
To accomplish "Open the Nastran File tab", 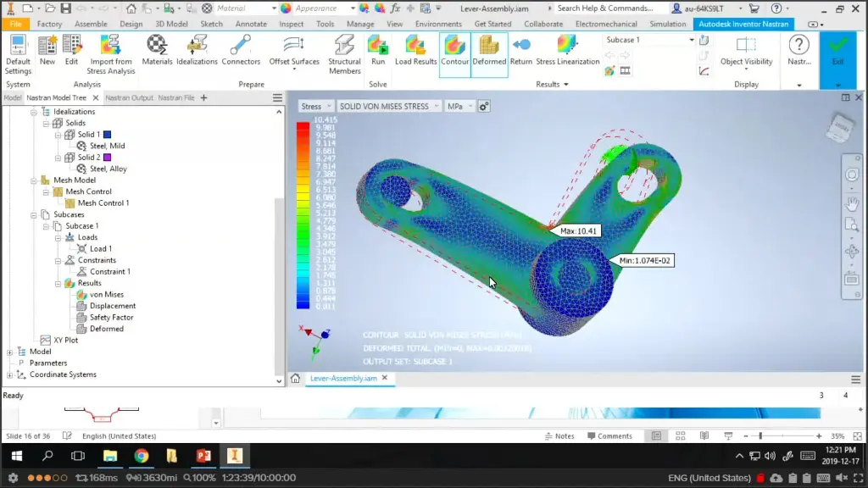I will (x=176, y=97).
